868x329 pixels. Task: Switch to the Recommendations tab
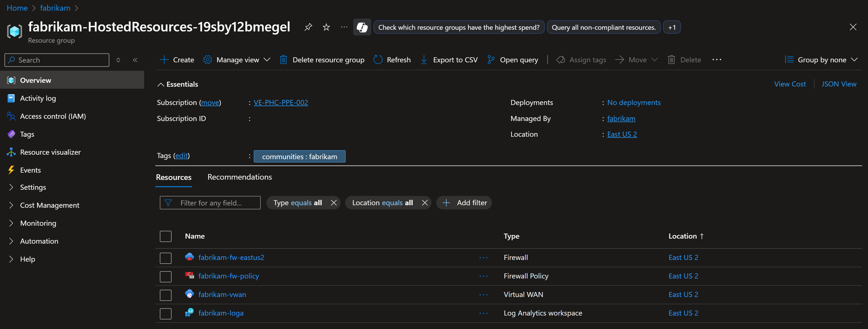pyautogui.click(x=240, y=177)
